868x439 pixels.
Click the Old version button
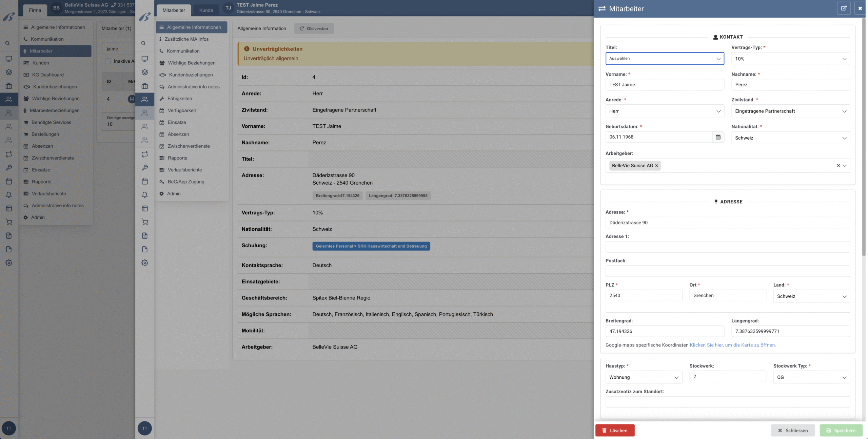314,28
